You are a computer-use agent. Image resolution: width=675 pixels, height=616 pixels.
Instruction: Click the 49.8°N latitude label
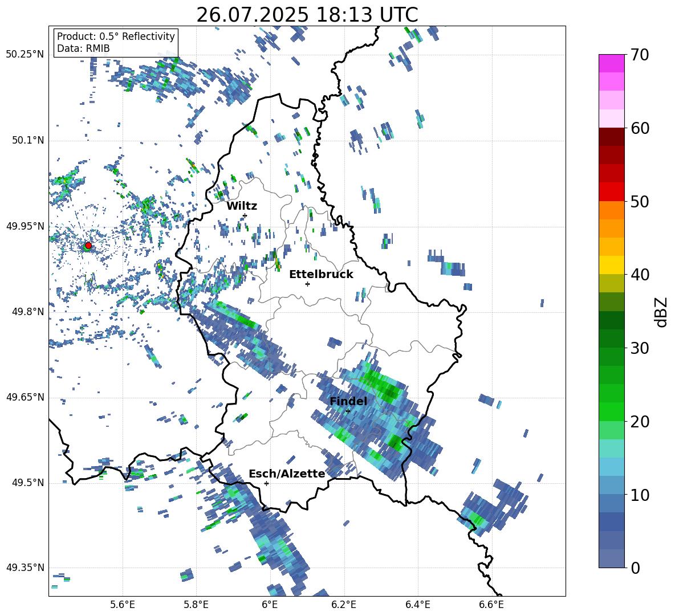click(x=28, y=312)
